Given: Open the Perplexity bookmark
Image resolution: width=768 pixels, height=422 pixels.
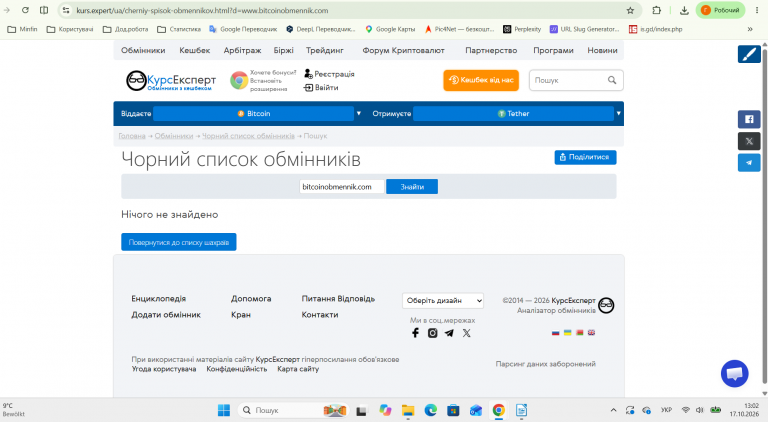Looking at the screenshot, I should 522,29.
